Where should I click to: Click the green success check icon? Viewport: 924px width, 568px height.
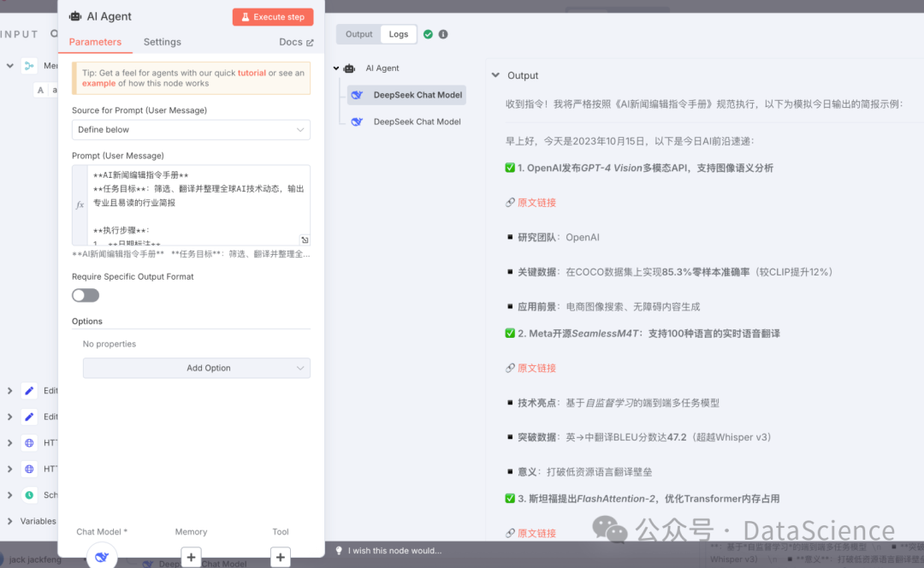(x=429, y=34)
